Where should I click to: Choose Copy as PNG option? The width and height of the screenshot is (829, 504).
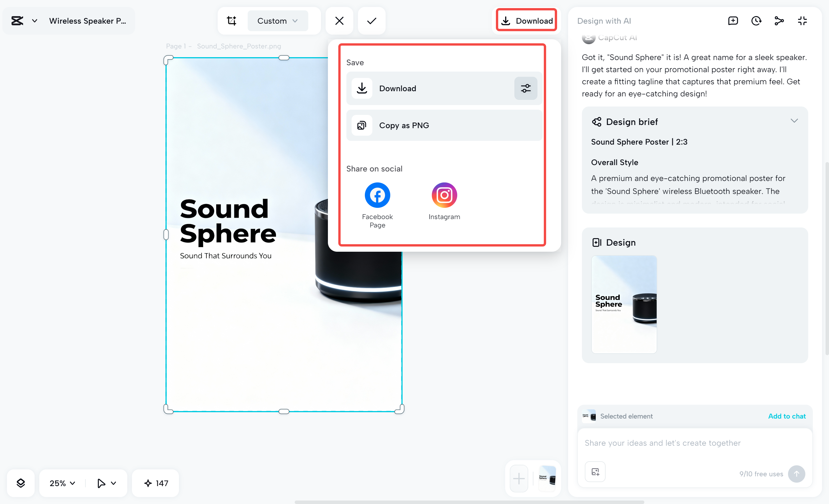[x=444, y=126]
